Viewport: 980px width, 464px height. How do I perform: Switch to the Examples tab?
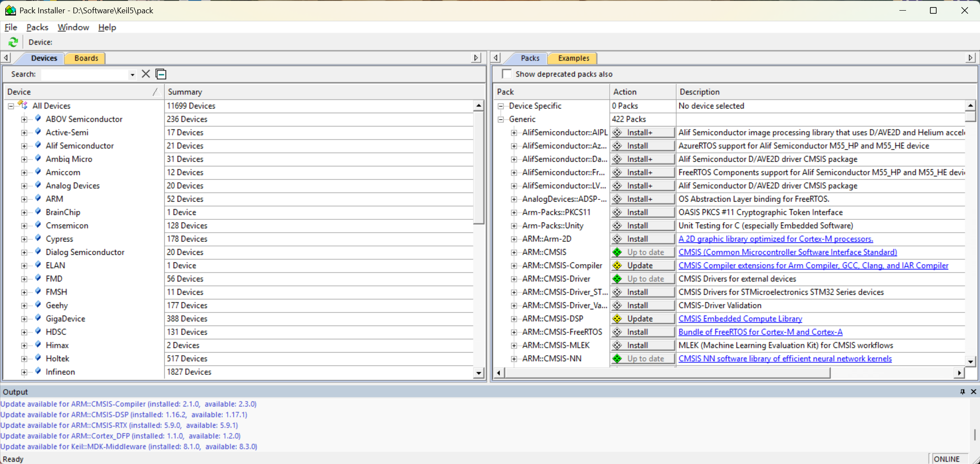(573, 58)
